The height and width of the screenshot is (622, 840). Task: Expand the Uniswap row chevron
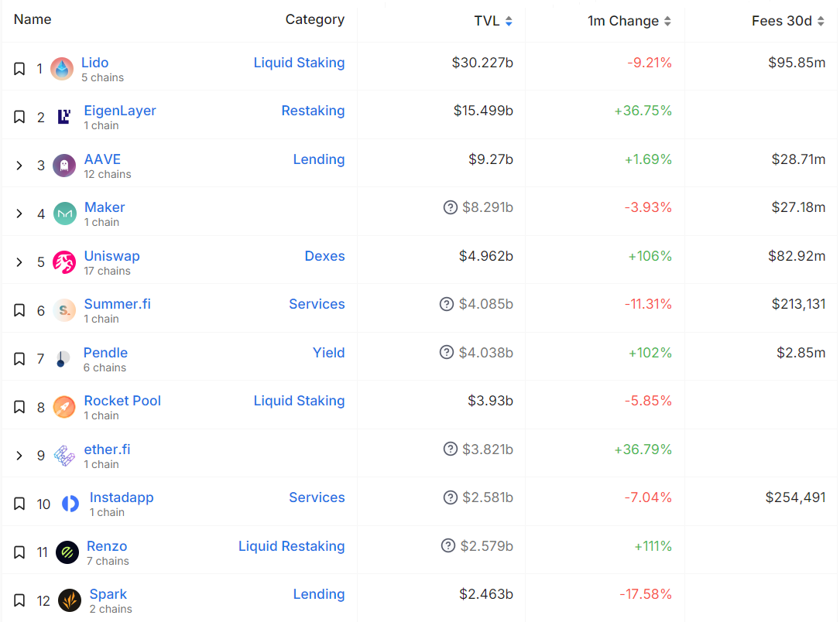(19, 262)
